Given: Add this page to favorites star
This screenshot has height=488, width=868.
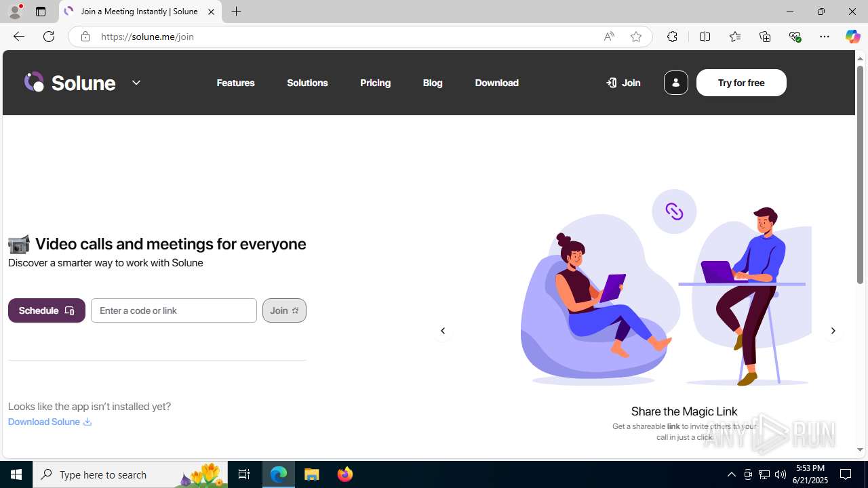Looking at the screenshot, I should [x=636, y=37].
